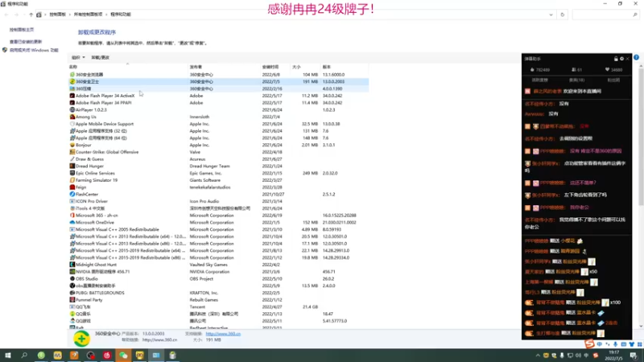Open the taskbar search icon
Screen dimensions: 644x362
24,356
